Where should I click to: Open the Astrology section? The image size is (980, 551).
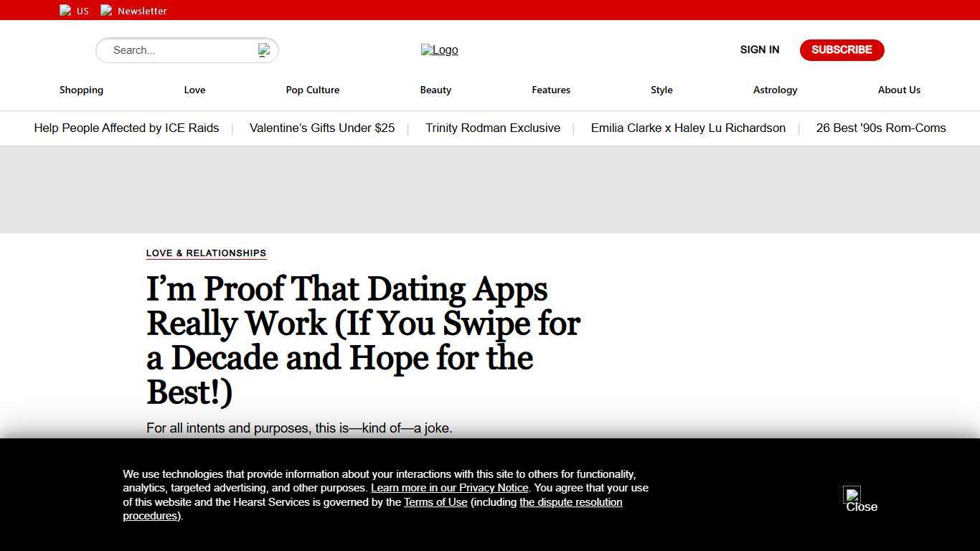775,90
